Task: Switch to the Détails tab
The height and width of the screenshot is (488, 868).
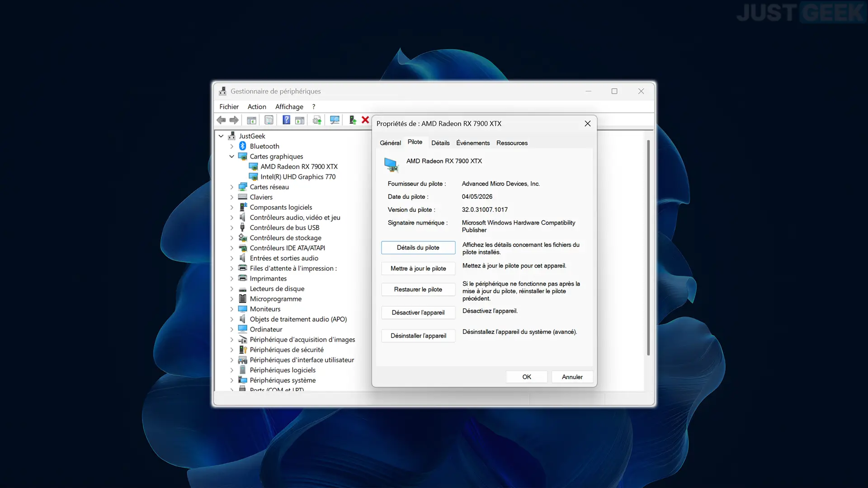Action: [x=440, y=143]
